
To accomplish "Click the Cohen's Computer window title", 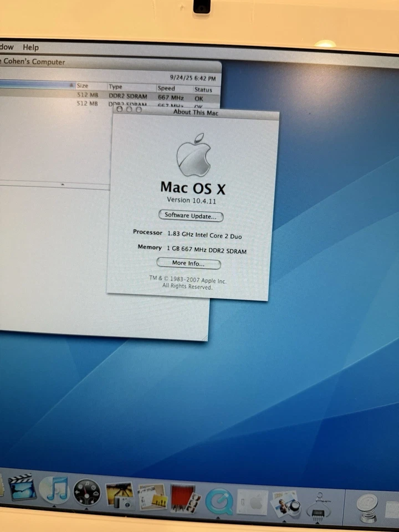I will click(x=33, y=62).
